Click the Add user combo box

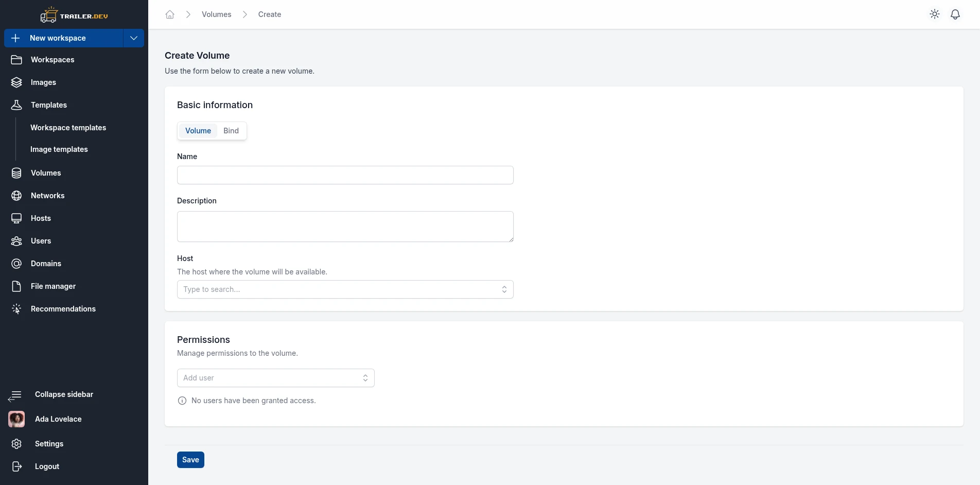276,378
